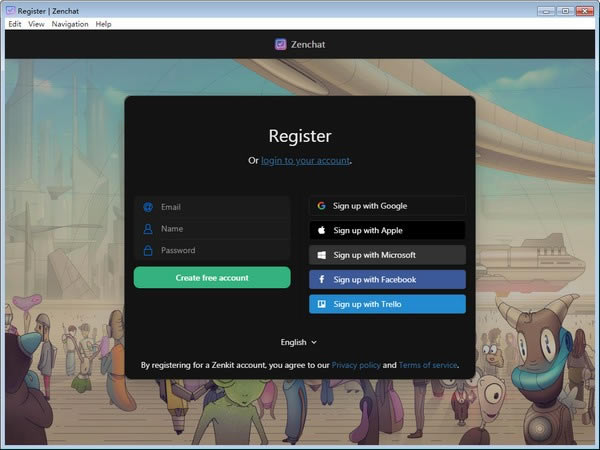Click the lock icon beside Password field
The height and width of the screenshot is (450, 600).
(x=148, y=251)
